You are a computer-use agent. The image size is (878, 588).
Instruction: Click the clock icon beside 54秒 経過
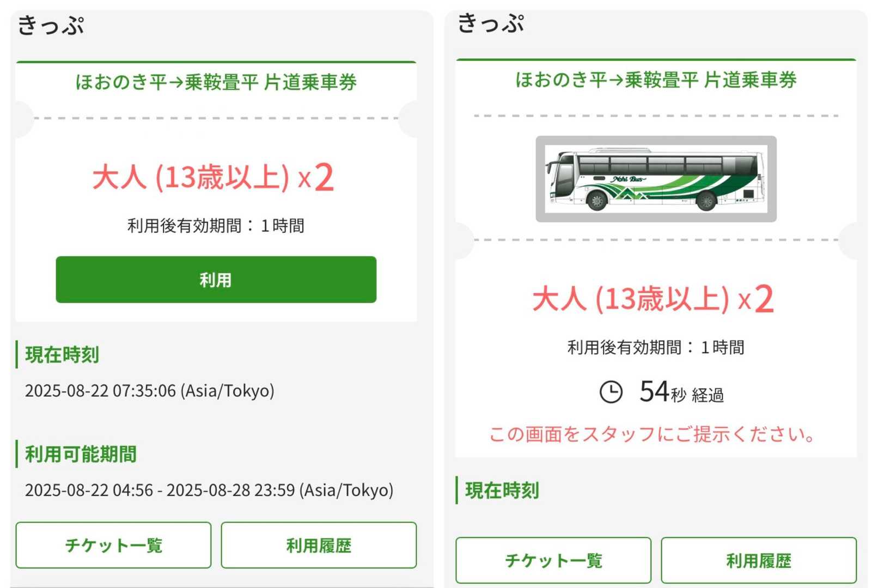[x=611, y=392]
